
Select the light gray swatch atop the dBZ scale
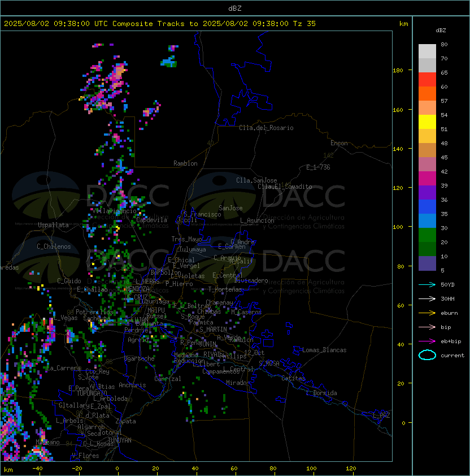pyautogui.click(x=427, y=51)
